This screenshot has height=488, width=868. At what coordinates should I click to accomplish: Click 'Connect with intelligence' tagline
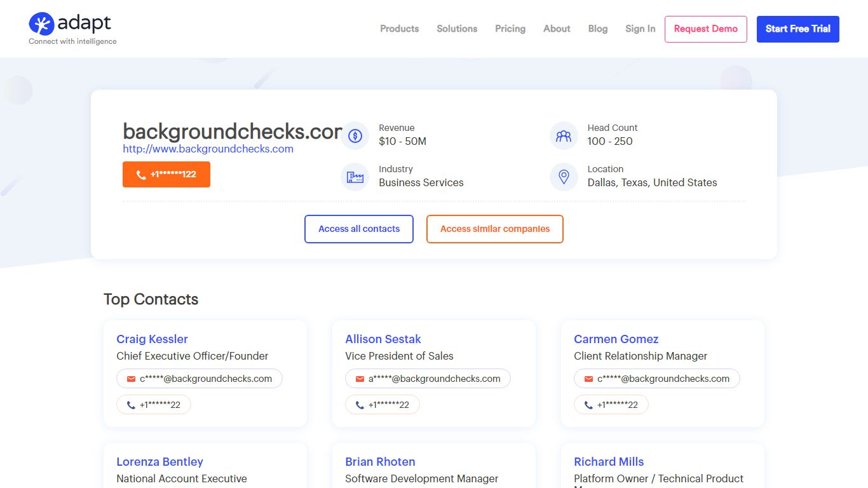click(72, 41)
